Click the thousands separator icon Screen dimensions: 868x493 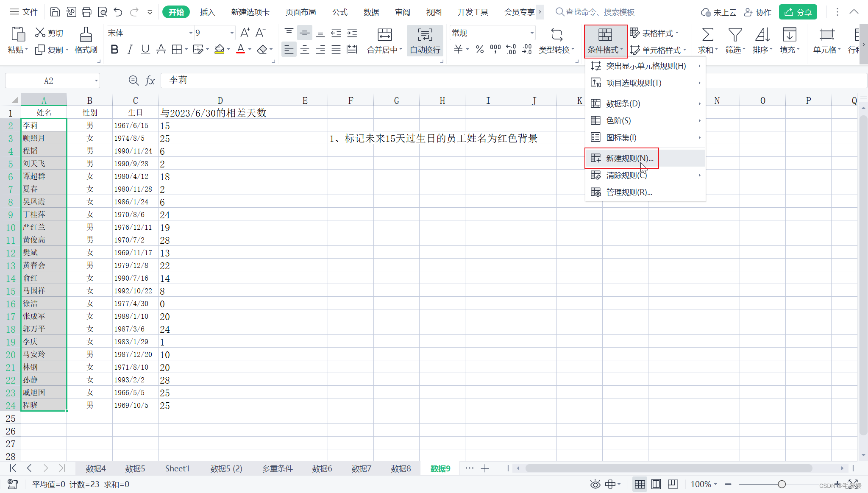495,50
